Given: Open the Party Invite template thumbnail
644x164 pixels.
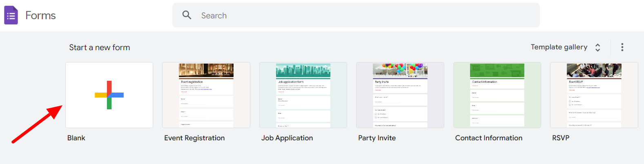Looking at the screenshot, I should click(400, 95).
